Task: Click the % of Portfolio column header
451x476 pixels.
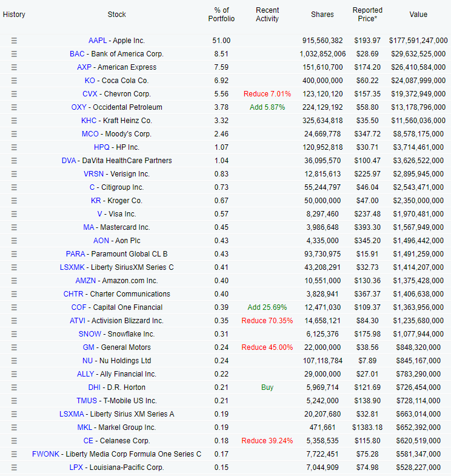Action: pyautogui.click(x=221, y=15)
